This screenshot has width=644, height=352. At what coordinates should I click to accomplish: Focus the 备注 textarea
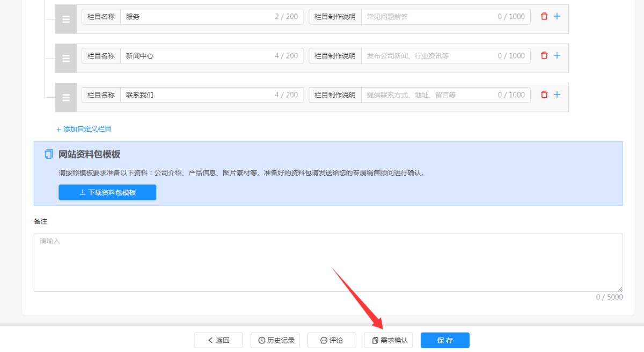point(328,262)
